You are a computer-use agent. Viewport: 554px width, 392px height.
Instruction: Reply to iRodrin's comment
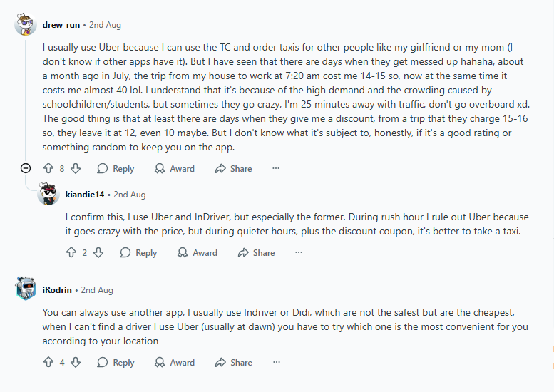click(x=116, y=363)
